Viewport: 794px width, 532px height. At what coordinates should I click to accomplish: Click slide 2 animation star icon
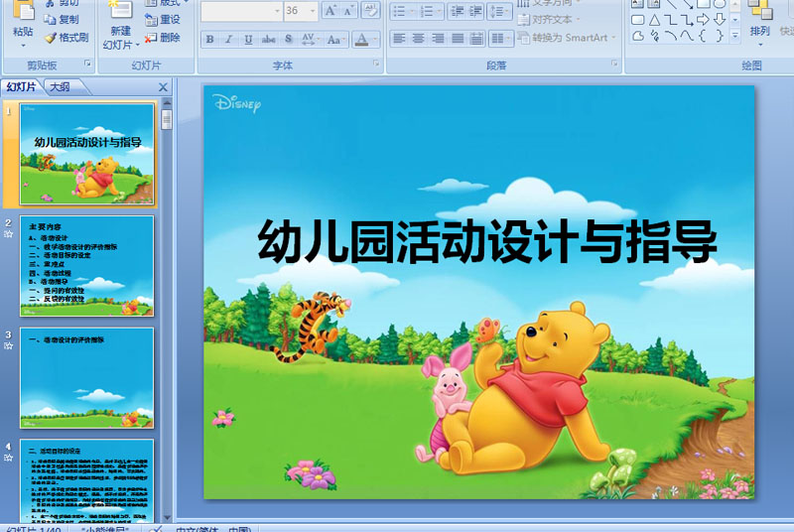8,234
